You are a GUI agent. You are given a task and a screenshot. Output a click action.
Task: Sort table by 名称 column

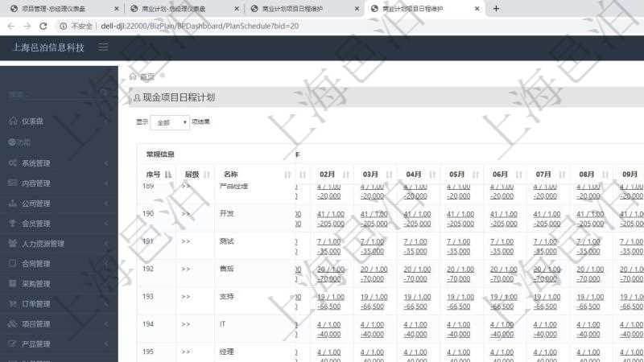click(x=287, y=175)
